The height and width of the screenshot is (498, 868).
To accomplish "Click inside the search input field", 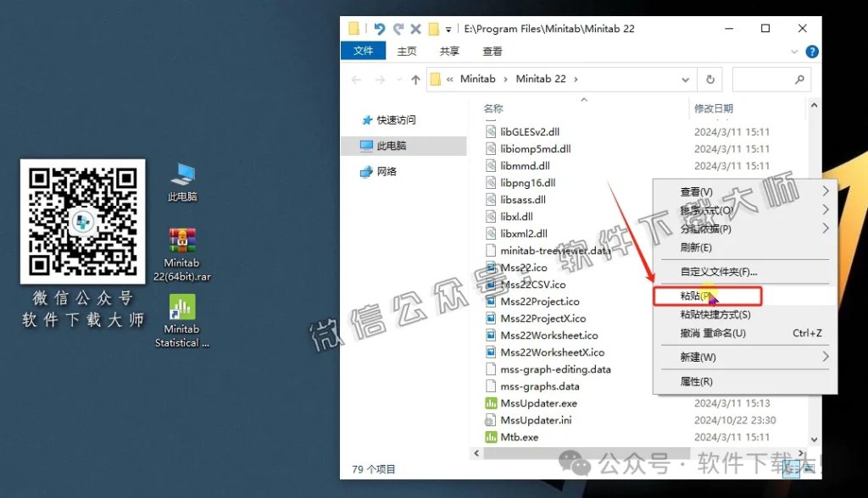I will tap(767, 78).
